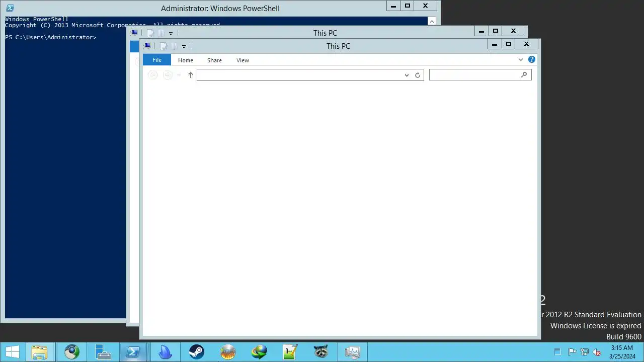This screenshot has height=362, width=644.
Task: Maximize the PowerShell window
Action: [408, 6]
